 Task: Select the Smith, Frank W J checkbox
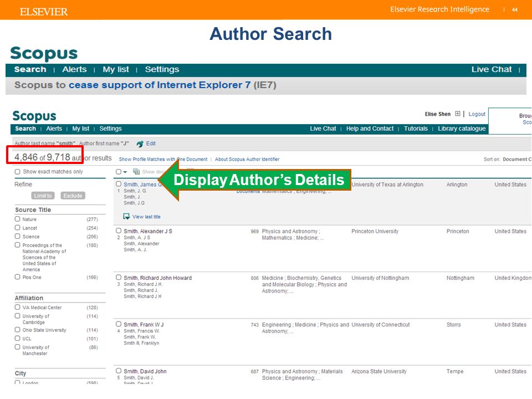[119, 324]
